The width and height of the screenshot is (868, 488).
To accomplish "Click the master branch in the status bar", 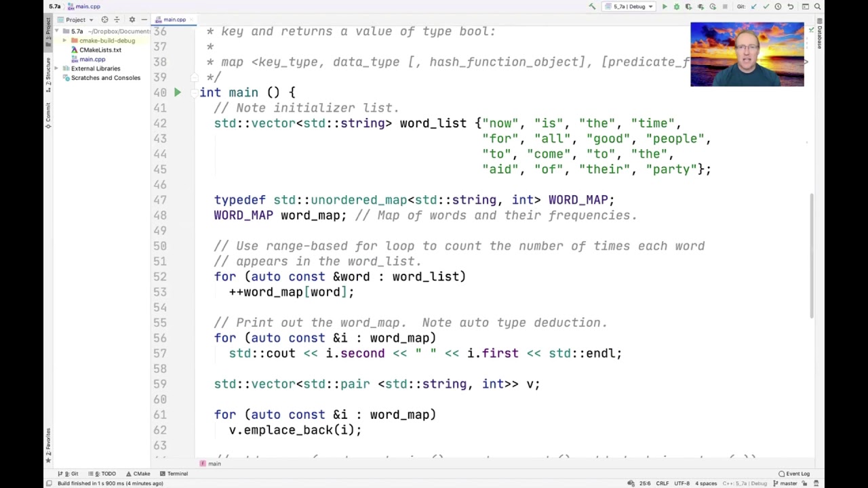I will coord(790,483).
